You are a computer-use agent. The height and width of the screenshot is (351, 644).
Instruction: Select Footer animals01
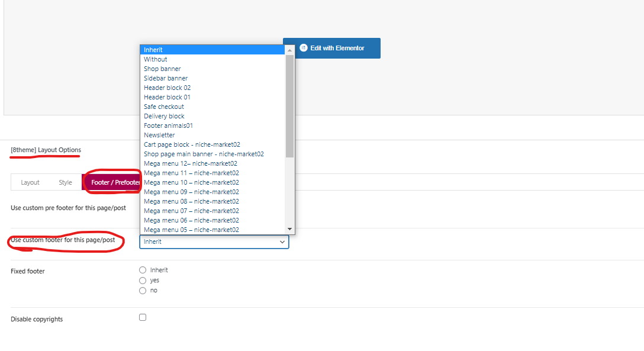tap(212, 125)
